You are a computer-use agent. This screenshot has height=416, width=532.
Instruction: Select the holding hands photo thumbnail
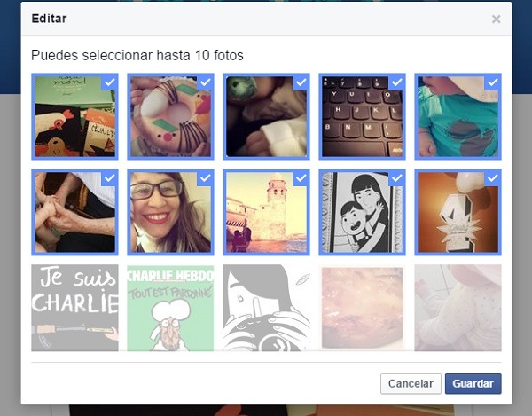coord(74,212)
